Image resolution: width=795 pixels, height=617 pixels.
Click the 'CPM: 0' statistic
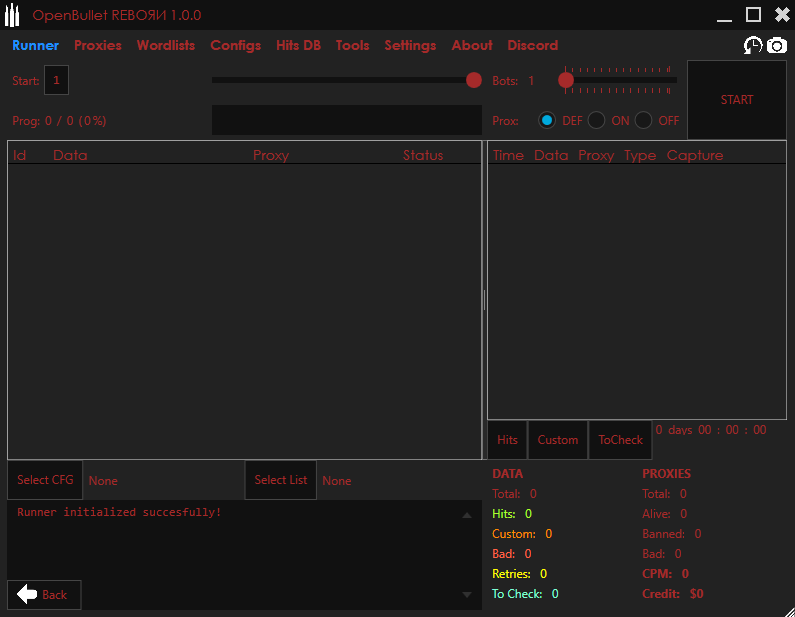tap(666, 573)
